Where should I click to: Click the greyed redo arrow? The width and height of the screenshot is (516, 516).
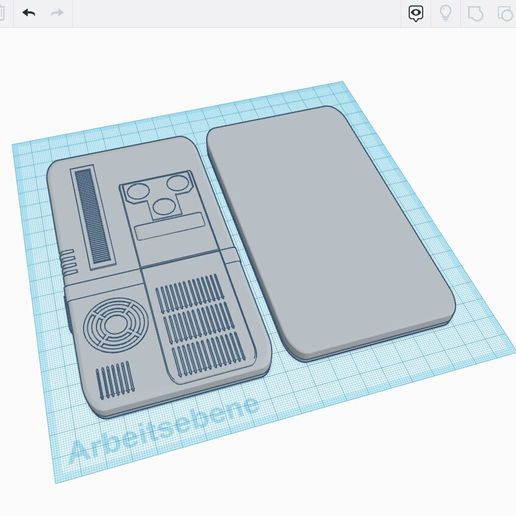(x=57, y=13)
